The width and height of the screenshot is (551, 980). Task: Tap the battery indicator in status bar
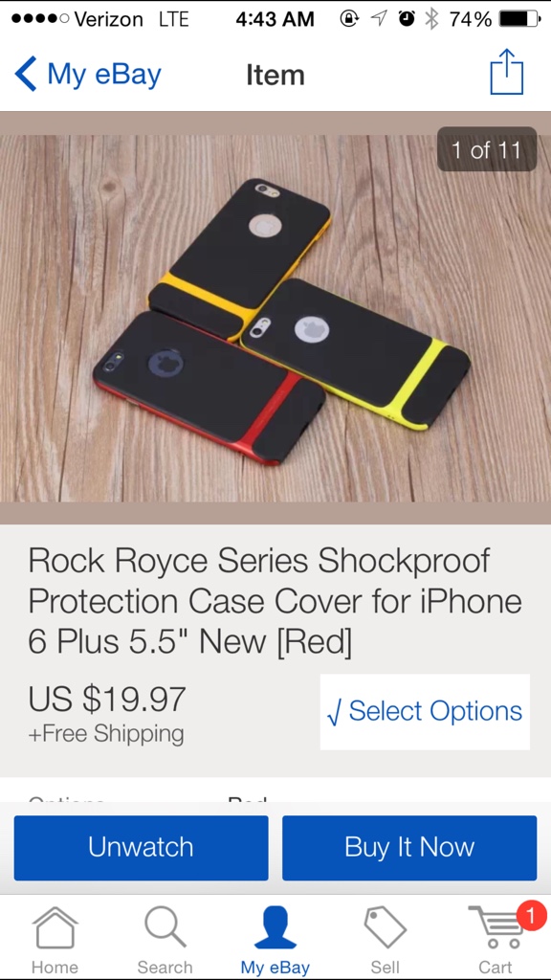point(519,19)
